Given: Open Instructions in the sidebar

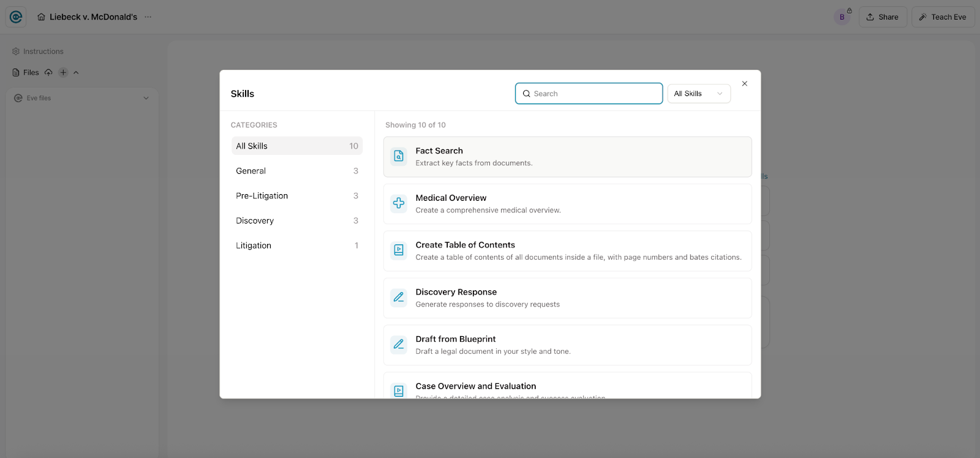Looking at the screenshot, I should coord(38,51).
